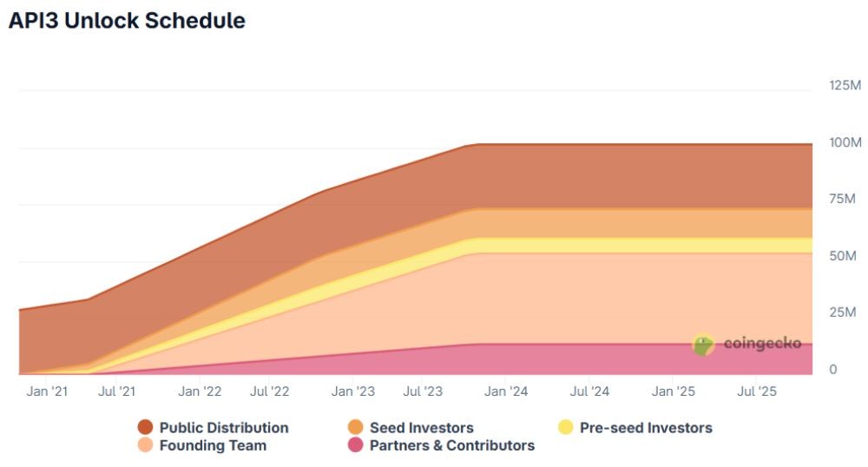Click the Jan '23 x-axis label
This screenshot has height=467, width=868.
[353, 391]
